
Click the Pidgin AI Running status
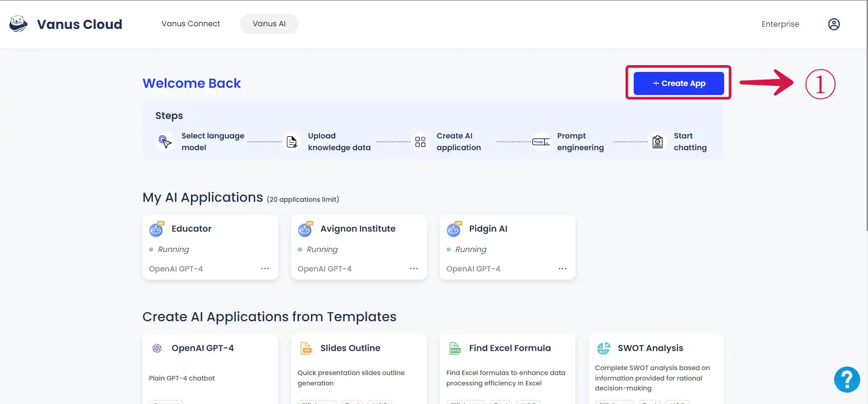(471, 249)
